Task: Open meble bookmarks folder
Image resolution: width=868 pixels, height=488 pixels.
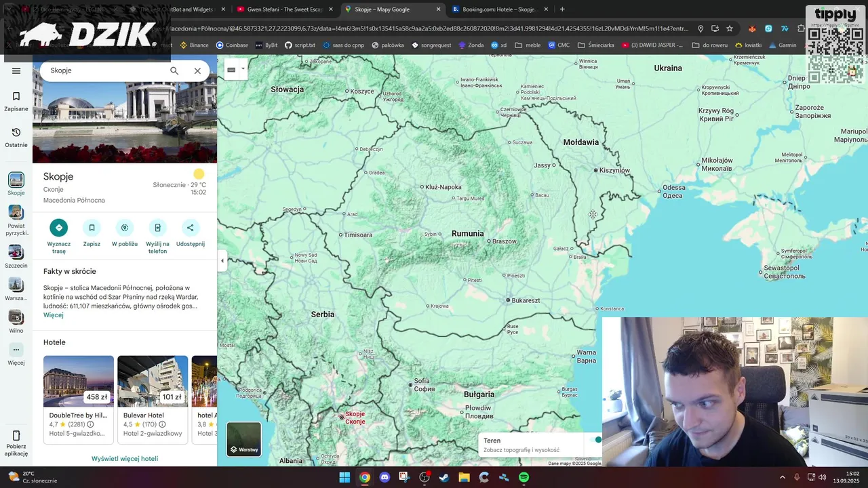Action: (528, 45)
